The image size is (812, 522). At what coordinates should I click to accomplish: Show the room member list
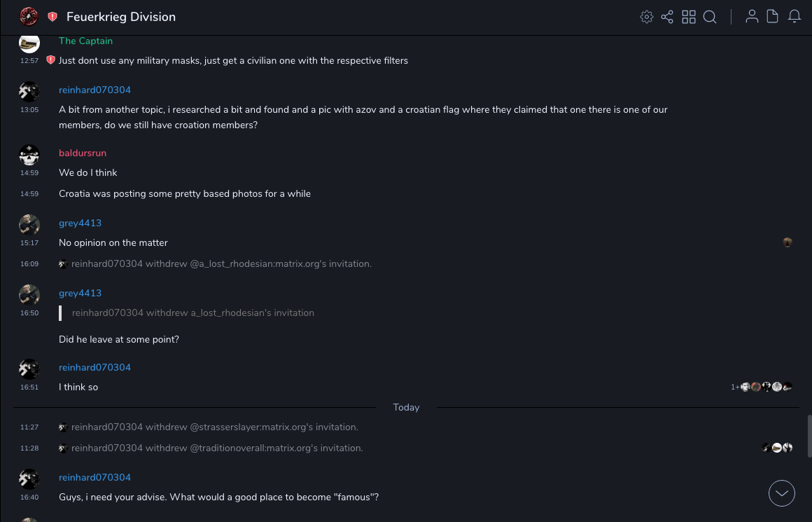752,17
